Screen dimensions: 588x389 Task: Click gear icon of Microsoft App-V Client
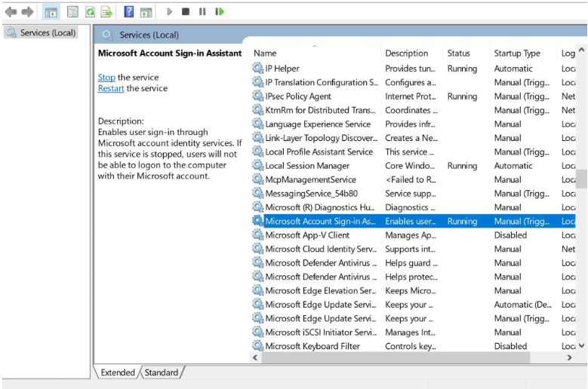point(257,234)
